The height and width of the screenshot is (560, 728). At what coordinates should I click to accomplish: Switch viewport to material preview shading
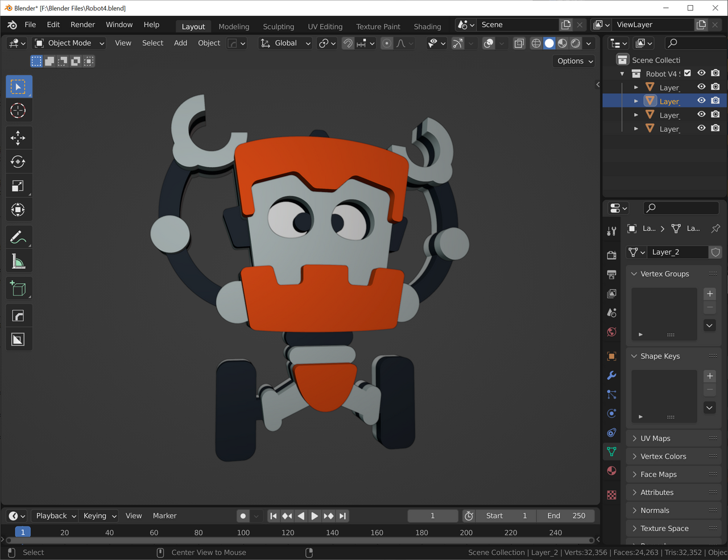562,43
